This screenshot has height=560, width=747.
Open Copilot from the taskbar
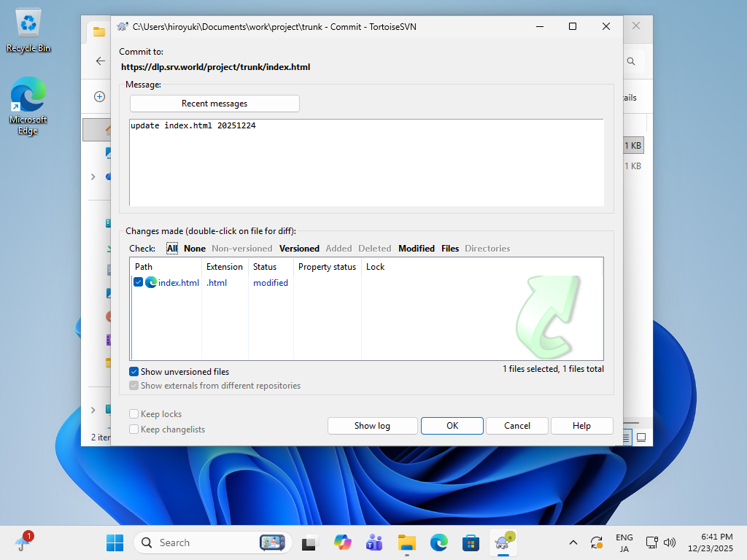tap(342, 542)
